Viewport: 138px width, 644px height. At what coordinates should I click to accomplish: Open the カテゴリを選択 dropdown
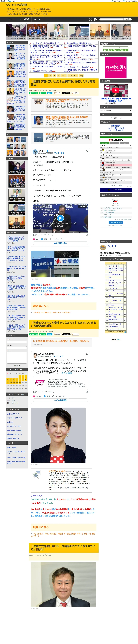(116, 111)
